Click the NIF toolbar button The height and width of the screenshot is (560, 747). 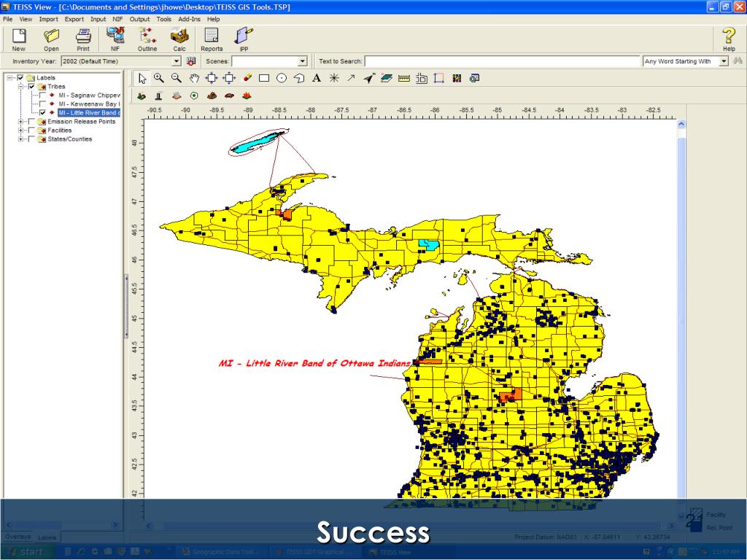click(x=115, y=39)
